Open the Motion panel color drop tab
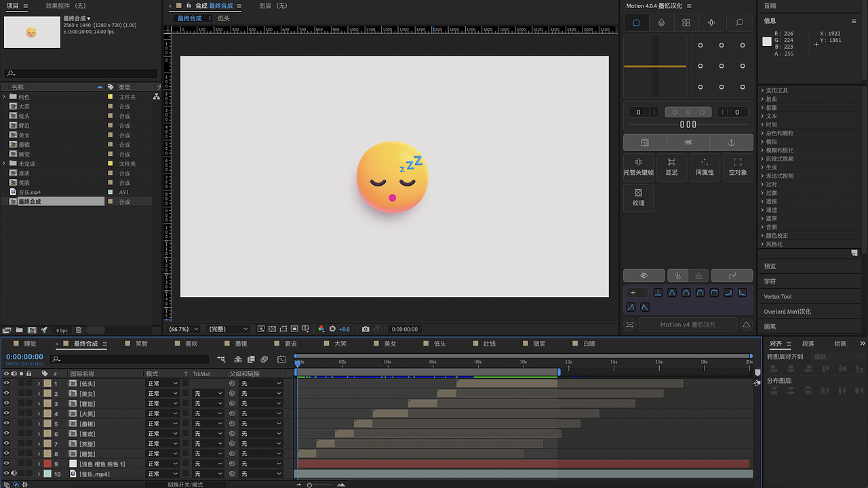Image resolution: width=868 pixels, height=488 pixels. [661, 22]
